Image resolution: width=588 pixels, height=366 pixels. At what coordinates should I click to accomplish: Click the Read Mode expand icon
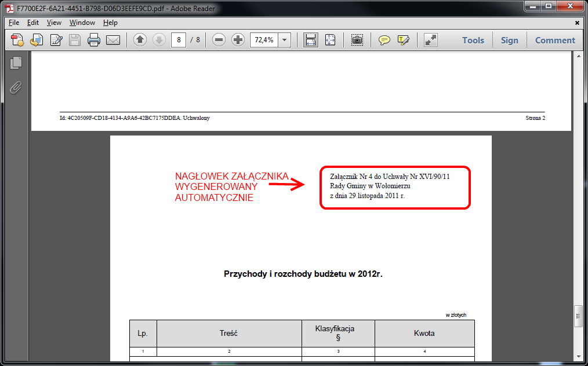pos(431,40)
